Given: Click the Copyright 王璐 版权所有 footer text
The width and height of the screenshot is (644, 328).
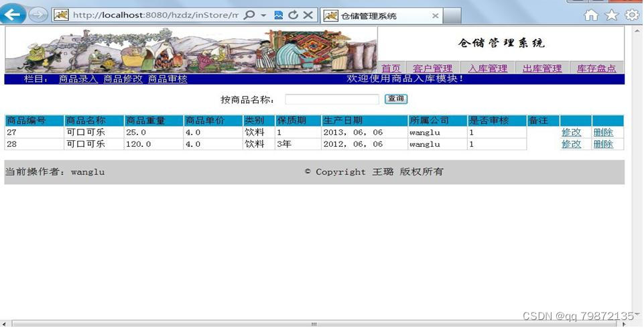Looking at the screenshot, I should tap(374, 172).
